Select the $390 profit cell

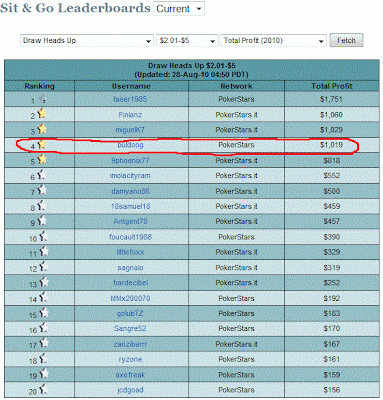point(332,237)
